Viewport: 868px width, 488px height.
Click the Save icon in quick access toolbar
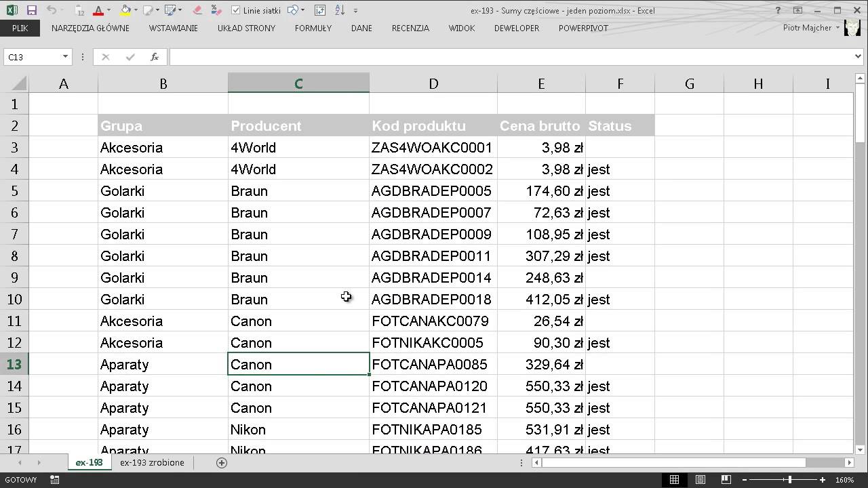coord(31,10)
